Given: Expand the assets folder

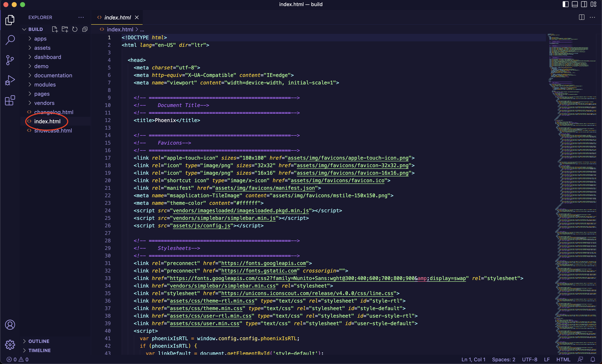Looking at the screenshot, I should point(56,48).
